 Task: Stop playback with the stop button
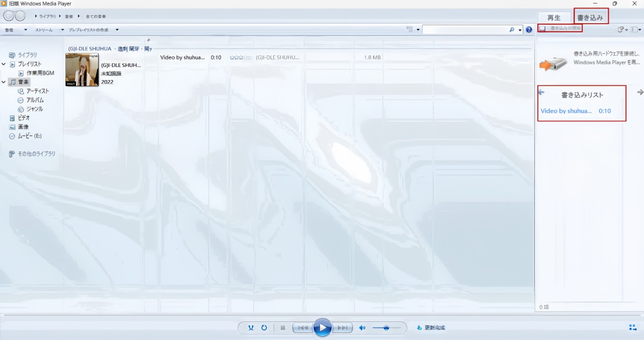pos(283,328)
